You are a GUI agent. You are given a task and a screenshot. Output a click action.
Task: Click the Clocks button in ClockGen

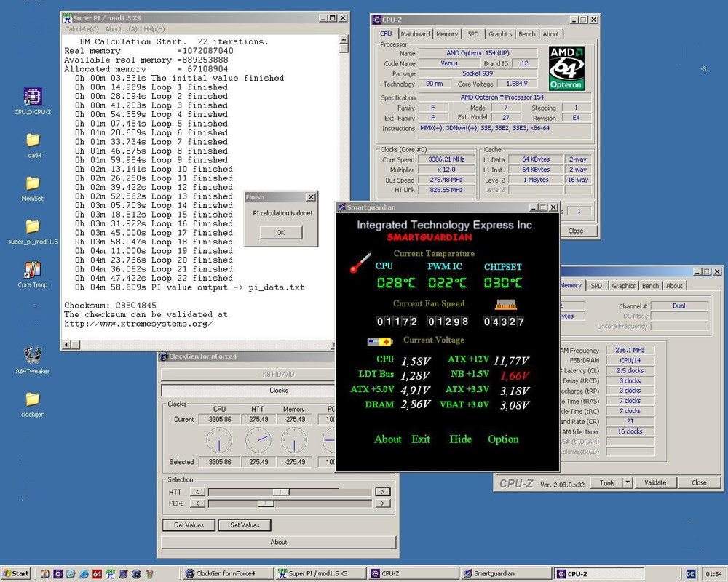[278, 391]
